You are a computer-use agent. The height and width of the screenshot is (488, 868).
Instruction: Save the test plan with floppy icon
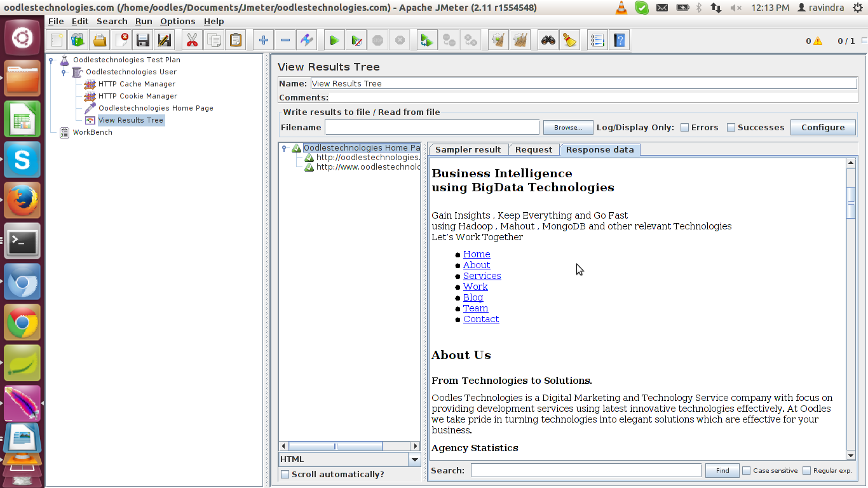pos(143,41)
